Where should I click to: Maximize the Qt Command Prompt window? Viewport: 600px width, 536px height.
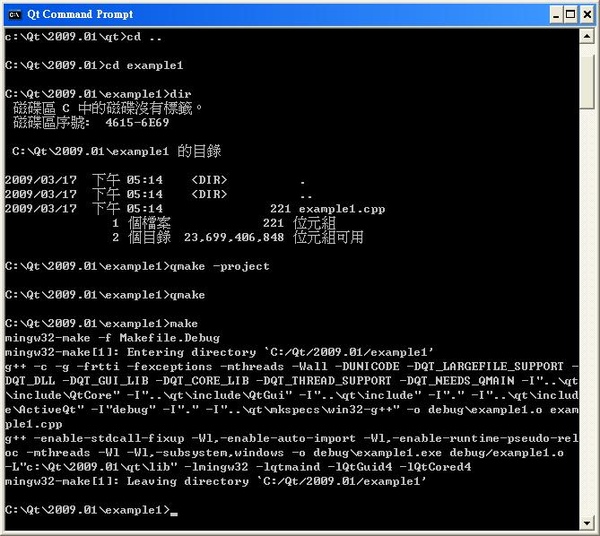tap(571, 15)
